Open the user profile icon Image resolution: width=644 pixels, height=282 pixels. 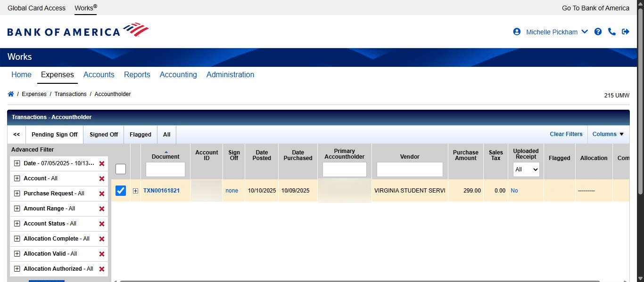[517, 32]
